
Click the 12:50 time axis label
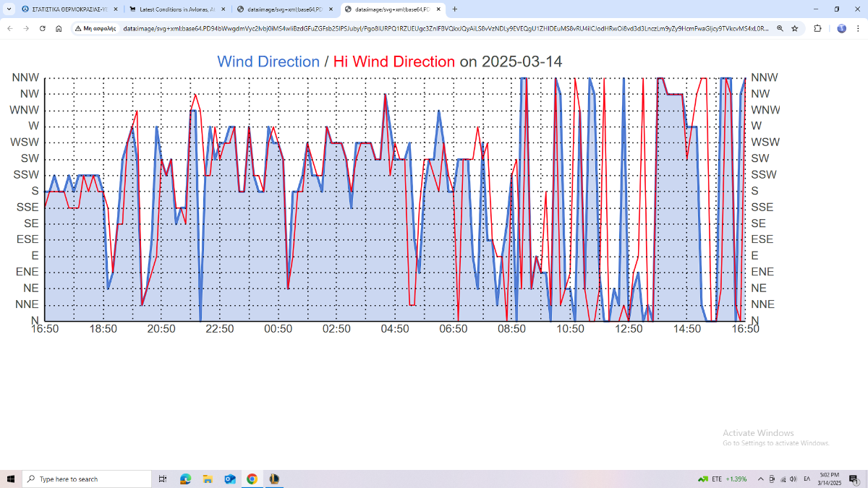[x=629, y=329]
